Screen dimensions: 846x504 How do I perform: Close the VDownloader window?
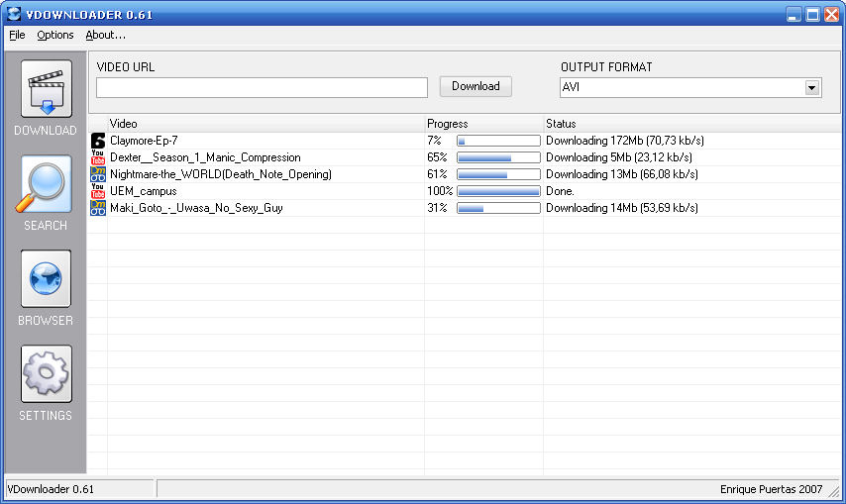click(x=831, y=15)
